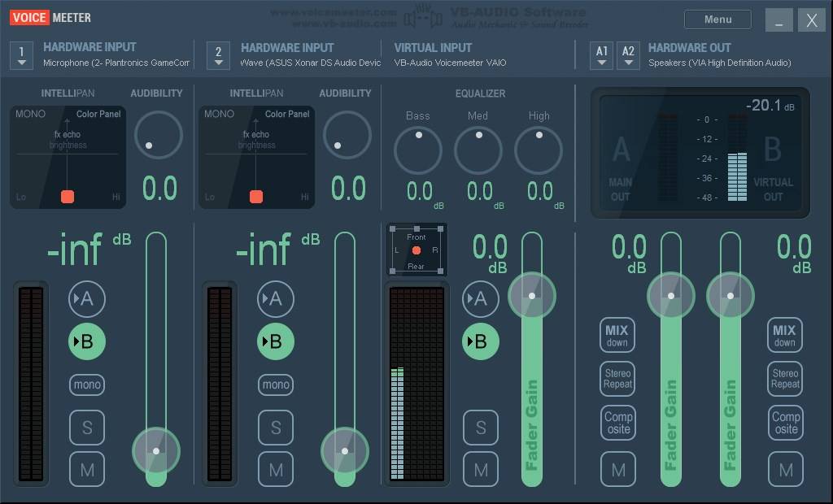Click Audibility knob for Hardware Input 1
Image resolution: width=833 pixels, height=504 pixels.
tap(157, 134)
